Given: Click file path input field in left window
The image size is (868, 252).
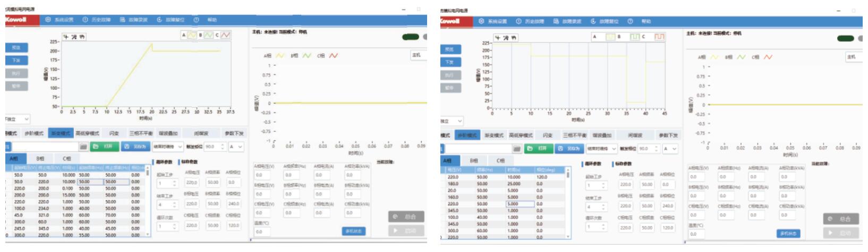Looking at the screenshot, I should pos(45,146).
